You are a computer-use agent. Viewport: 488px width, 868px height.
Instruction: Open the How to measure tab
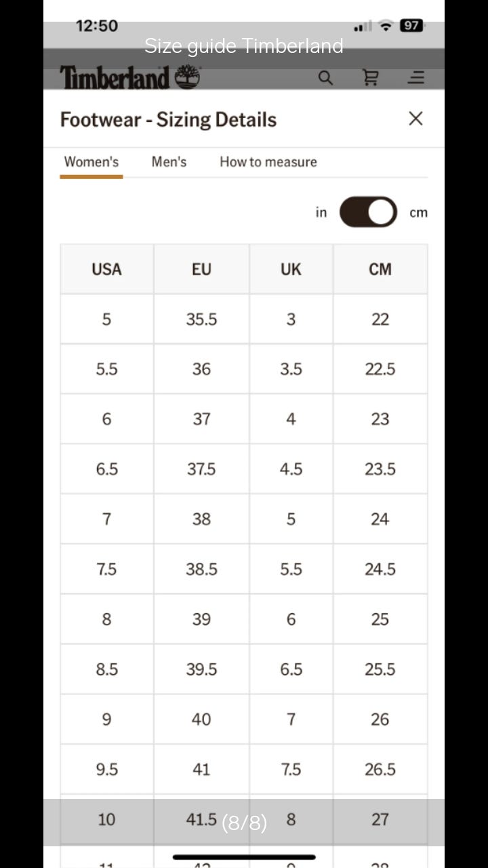pyautogui.click(x=268, y=162)
